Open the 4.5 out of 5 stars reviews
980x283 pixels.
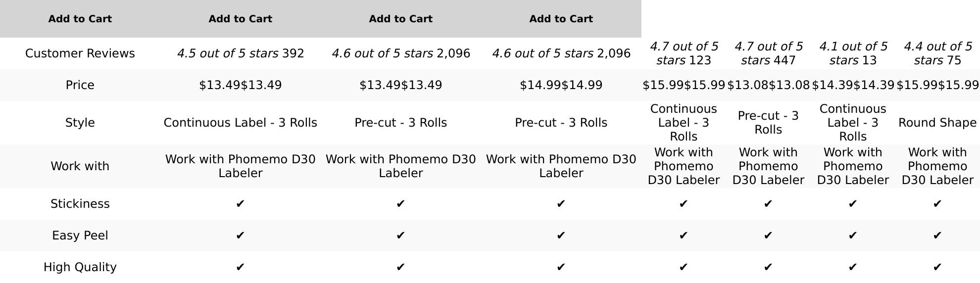click(x=228, y=53)
